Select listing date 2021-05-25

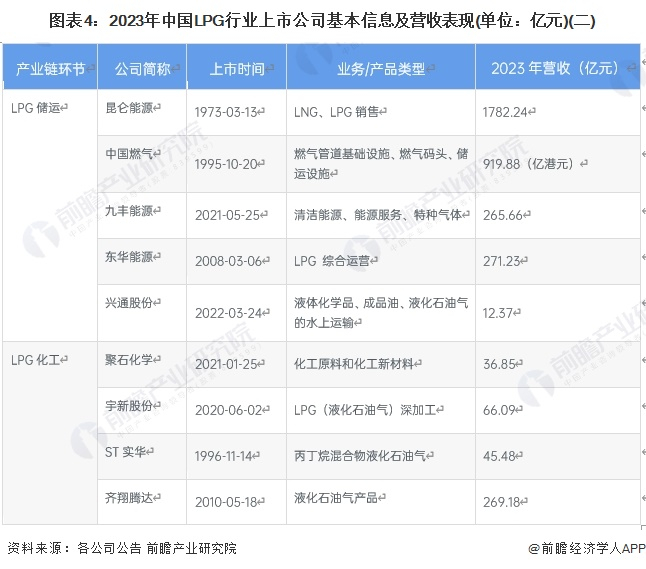(228, 215)
